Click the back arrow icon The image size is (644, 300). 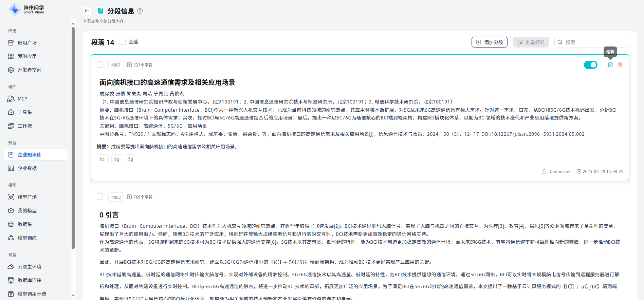pos(87,11)
